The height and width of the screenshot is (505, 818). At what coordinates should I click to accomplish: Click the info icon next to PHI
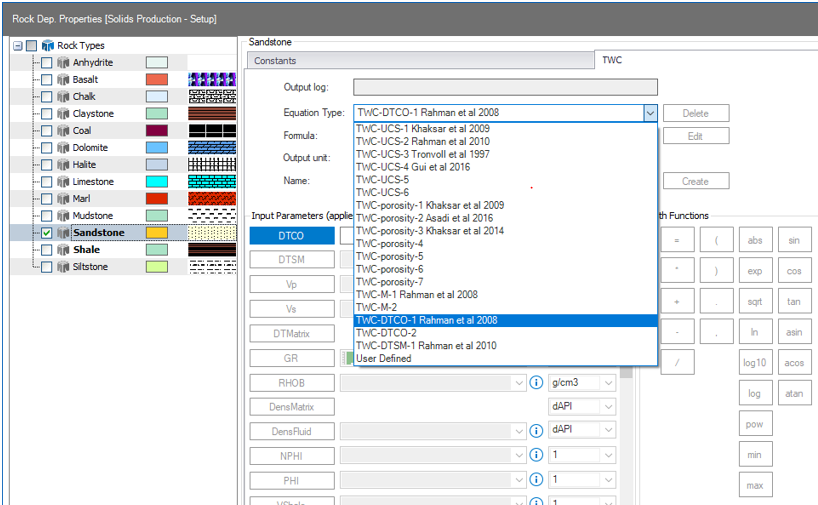pyautogui.click(x=536, y=480)
